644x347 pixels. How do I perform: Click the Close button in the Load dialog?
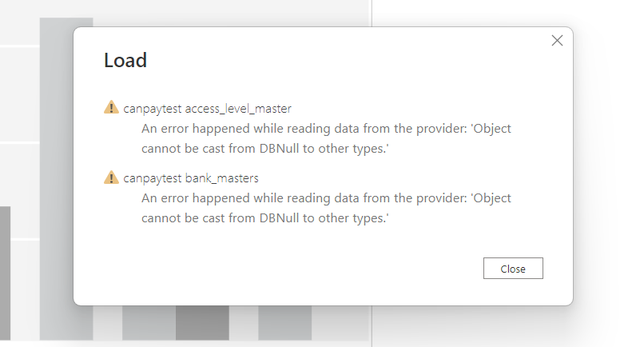pyautogui.click(x=513, y=269)
